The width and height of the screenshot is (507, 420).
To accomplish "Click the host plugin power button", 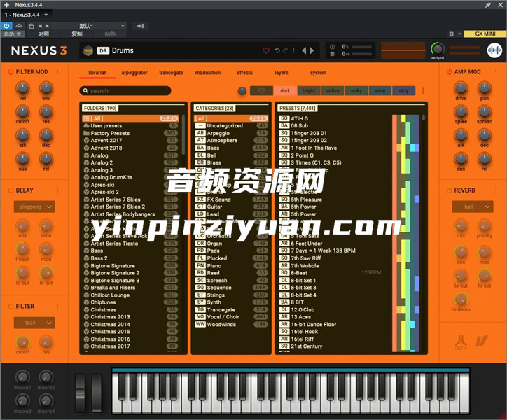I will 6,26.
